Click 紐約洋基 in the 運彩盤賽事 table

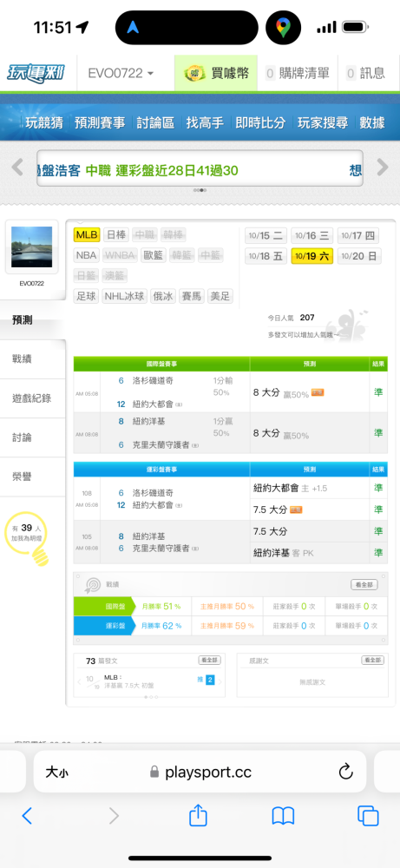coord(149,536)
